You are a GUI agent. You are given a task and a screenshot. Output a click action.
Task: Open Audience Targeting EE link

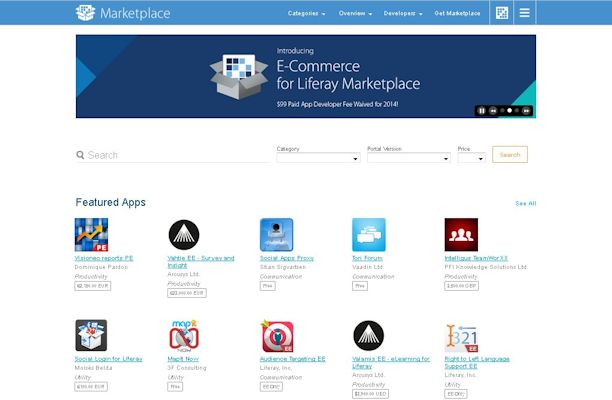click(292, 359)
